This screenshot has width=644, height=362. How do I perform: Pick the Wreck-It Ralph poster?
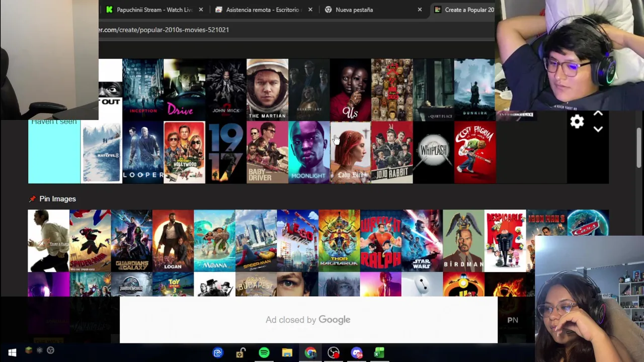(380, 241)
